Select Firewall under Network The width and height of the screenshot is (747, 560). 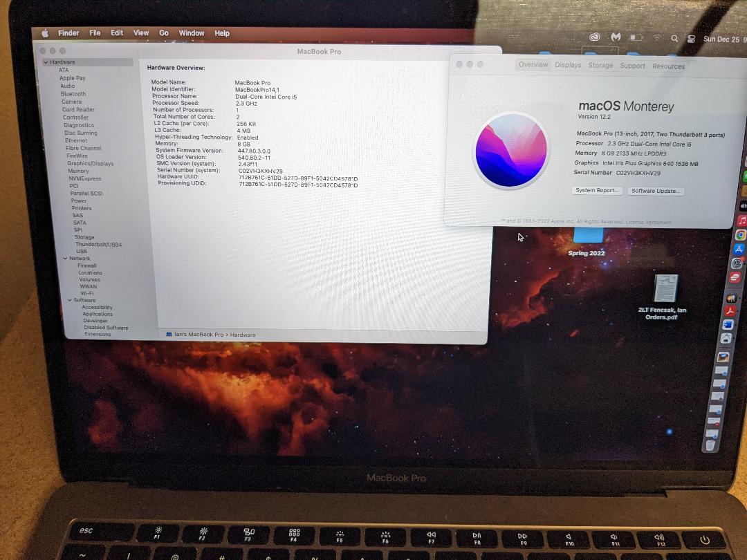click(87, 265)
